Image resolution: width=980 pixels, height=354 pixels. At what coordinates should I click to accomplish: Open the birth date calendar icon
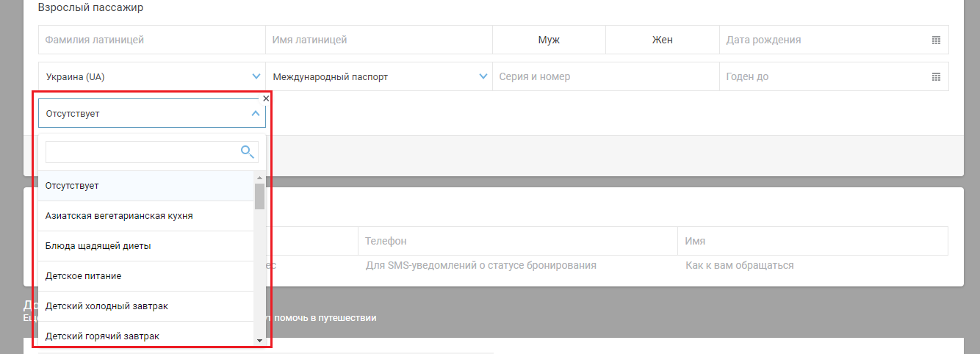(x=936, y=40)
